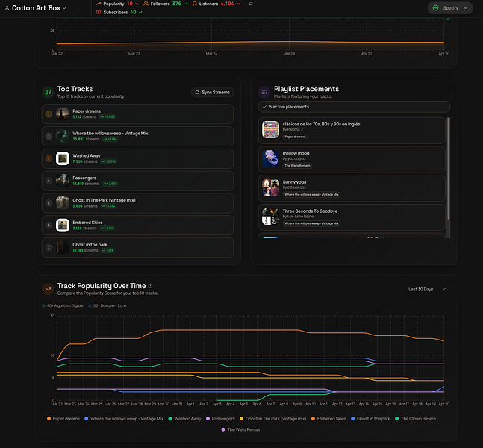
Task: Click the willows weep tag under Three Seconds To Goodbye
Action: click(311, 224)
